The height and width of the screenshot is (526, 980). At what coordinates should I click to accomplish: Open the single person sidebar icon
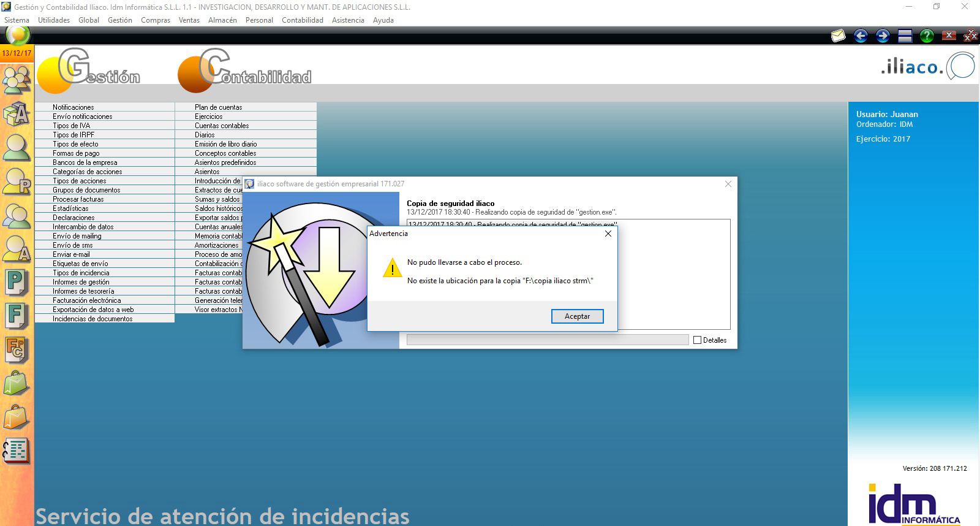[17, 148]
